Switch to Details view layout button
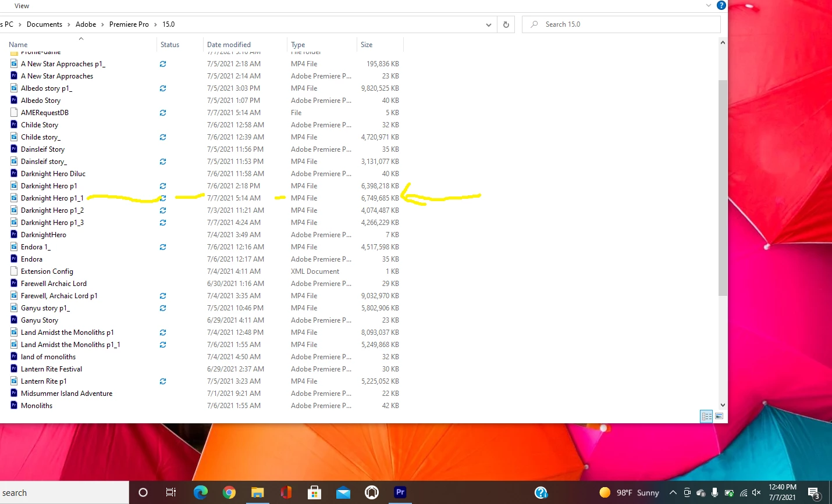Viewport: 832px width, 504px height. tap(706, 416)
